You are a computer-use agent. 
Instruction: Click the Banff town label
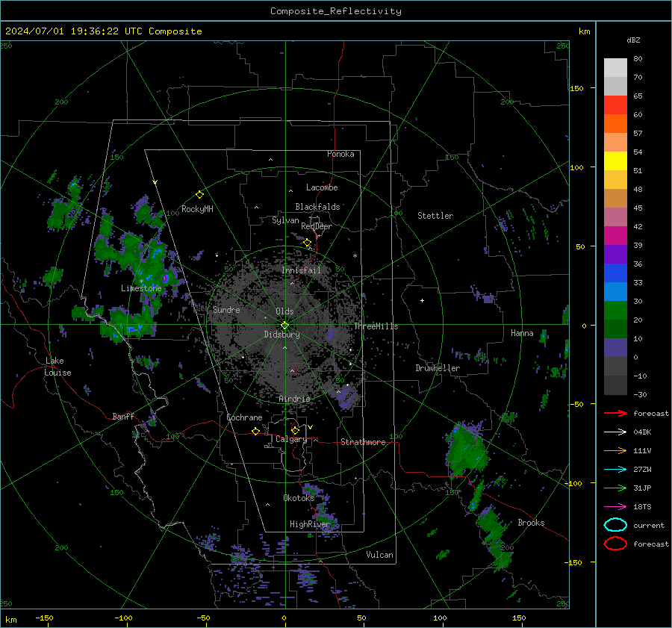click(123, 416)
